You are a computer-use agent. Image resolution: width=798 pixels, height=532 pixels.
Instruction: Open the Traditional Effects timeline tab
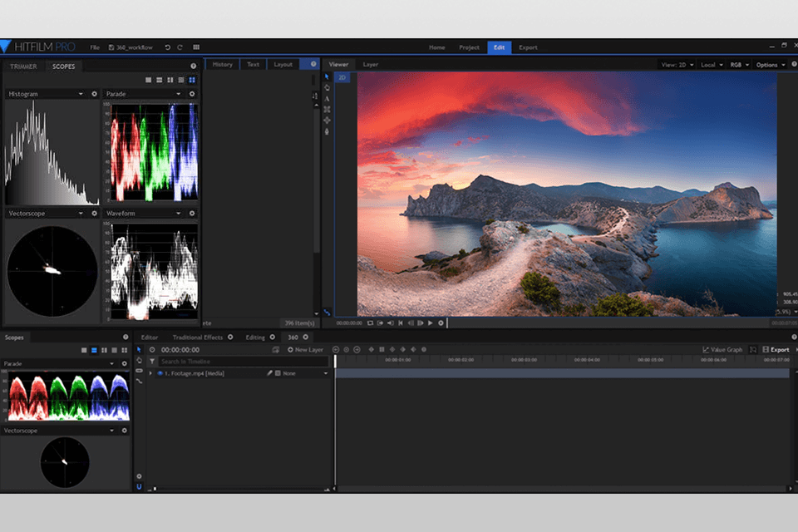coord(198,337)
